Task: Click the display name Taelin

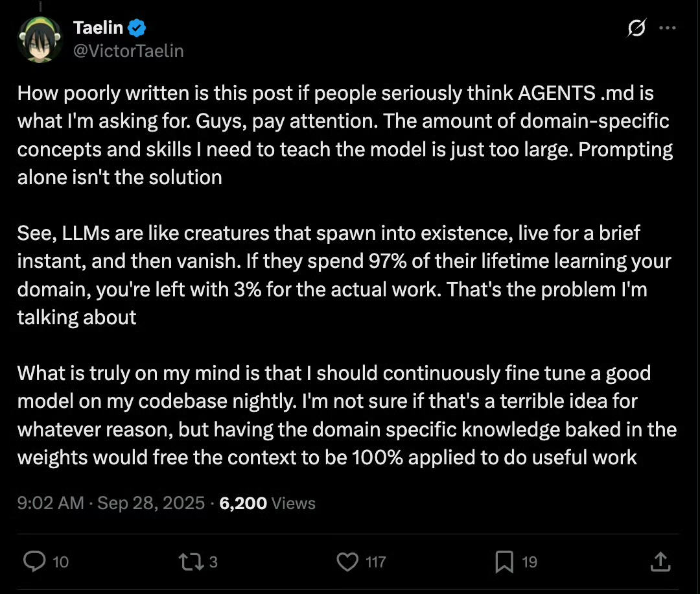Action: point(99,28)
